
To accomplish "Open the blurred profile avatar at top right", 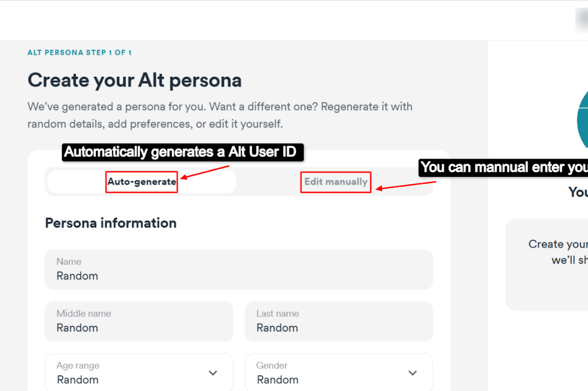I will pyautogui.click(x=582, y=20).
